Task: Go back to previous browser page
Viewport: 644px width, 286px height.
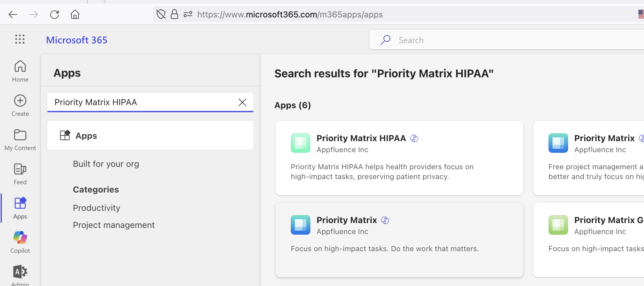Action: [x=13, y=14]
